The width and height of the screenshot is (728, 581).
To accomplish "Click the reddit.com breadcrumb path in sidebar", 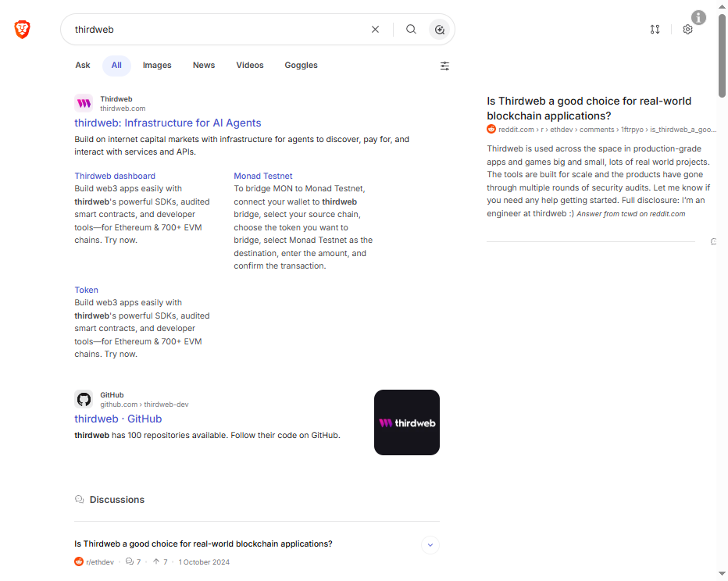I will 607,130.
